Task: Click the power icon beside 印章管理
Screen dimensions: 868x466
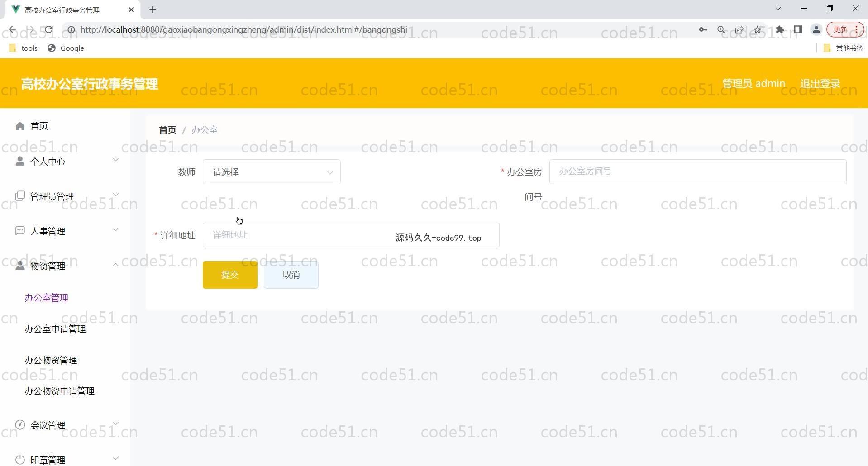Action: [x=20, y=460]
